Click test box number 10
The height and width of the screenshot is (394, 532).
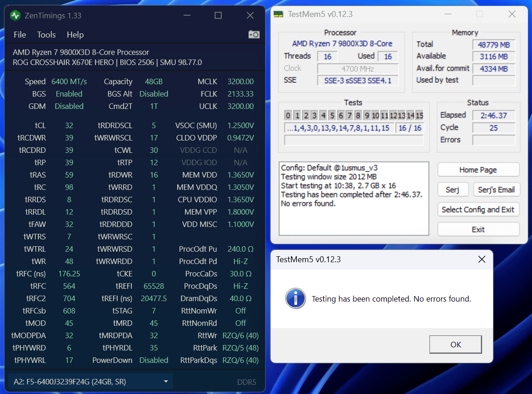coord(375,115)
